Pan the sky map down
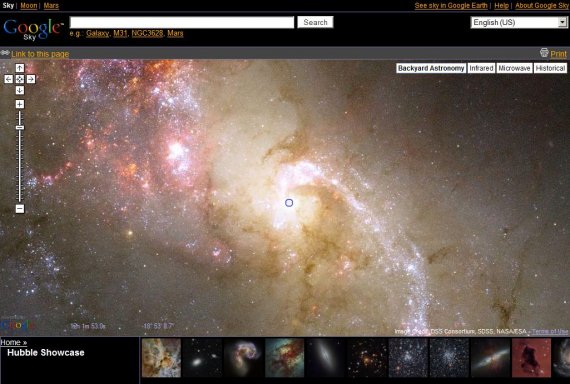Viewport: 570px width, 384px height. coord(20,90)
